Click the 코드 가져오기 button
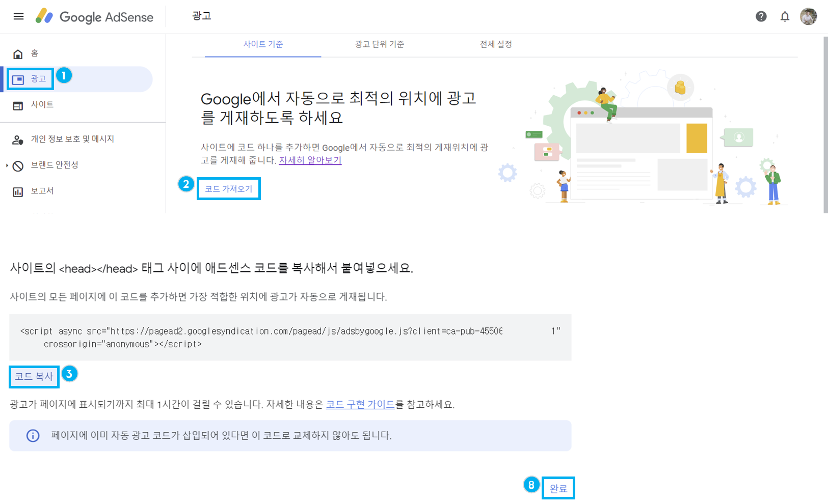This screenshot has height=504, width=828. pos(229,189)
